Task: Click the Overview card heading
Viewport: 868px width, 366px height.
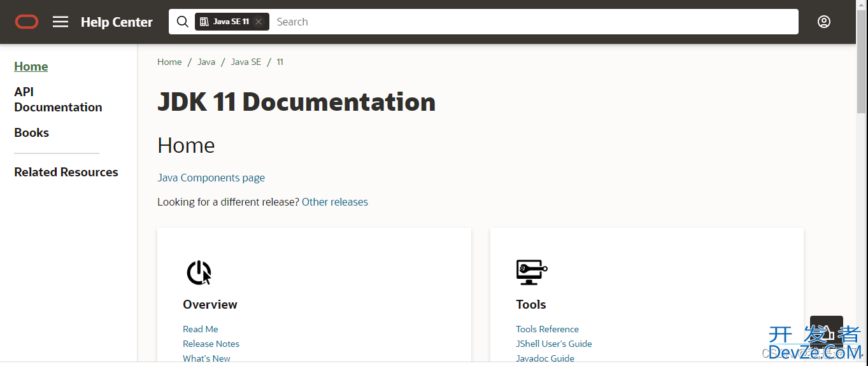Action: (210, 304)
